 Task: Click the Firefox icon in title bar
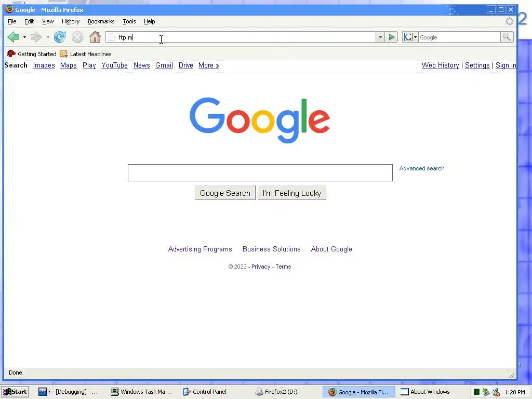pos(9,9)
